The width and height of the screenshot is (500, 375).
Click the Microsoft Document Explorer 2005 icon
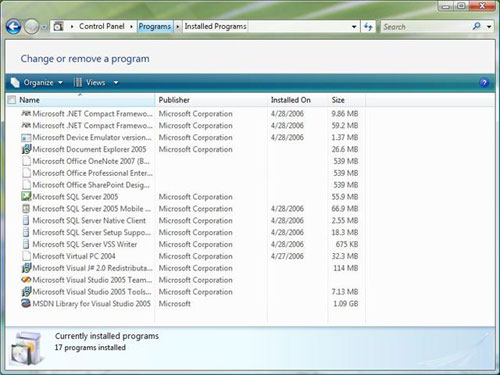point(26,149)
